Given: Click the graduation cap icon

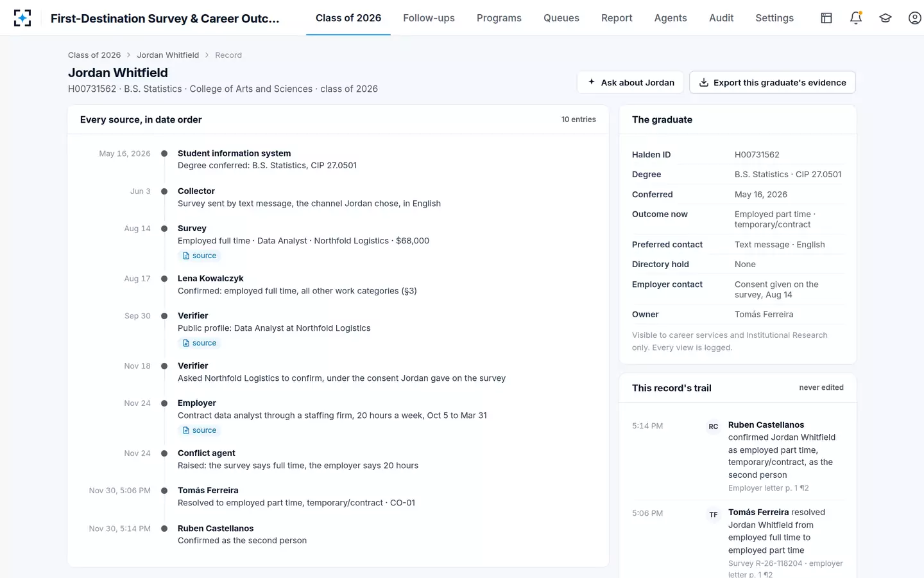Looking at the screenshot, I should pyautogui.click(x=886, y=18).
